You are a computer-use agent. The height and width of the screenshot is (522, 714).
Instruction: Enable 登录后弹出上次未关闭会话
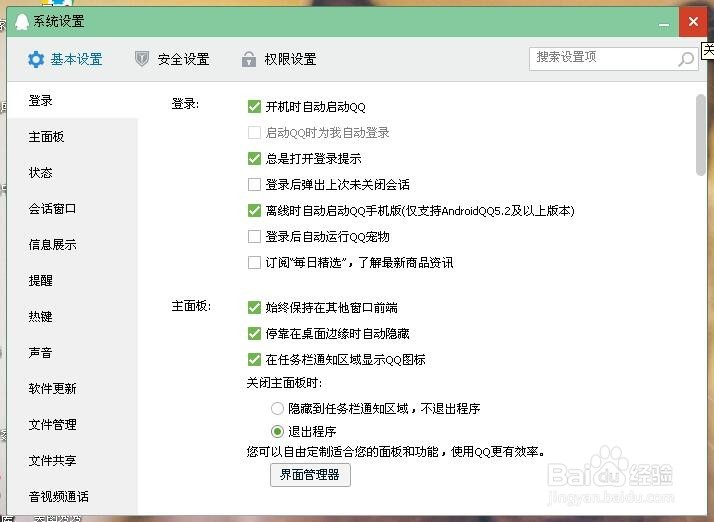[254, 184]
